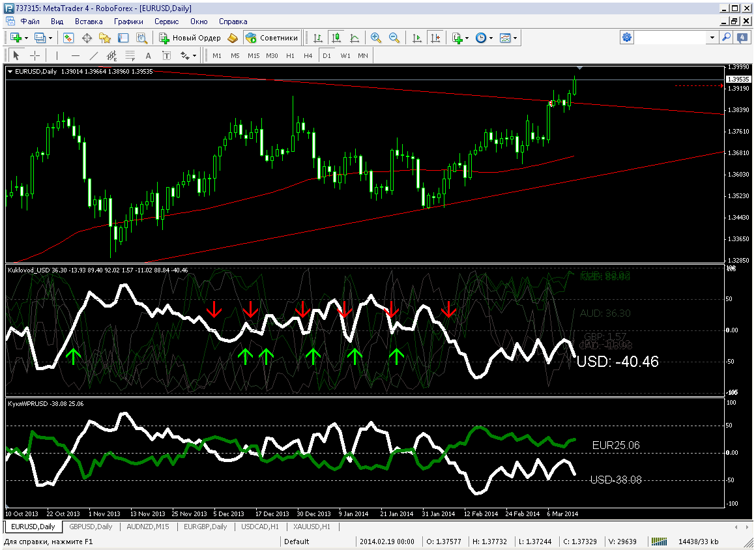The image size is (756, 550).
Task: Expand the indicators dropdown arrow
Action: (467, 38)
